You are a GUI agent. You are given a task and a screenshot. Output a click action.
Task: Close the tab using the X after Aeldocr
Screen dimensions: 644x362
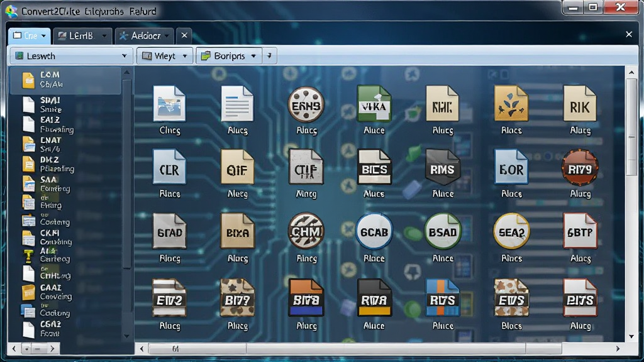tap(184, 36)
